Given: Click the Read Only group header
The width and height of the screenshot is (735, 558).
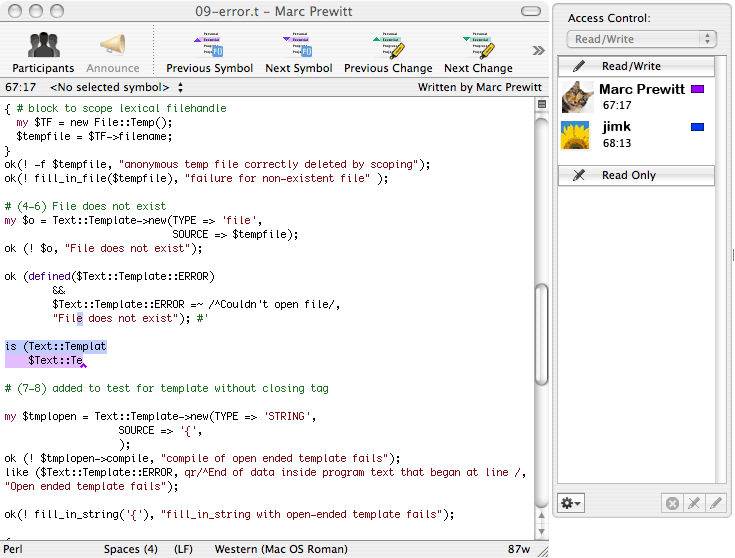Looking at the screenshot, I should pos(637,175).
